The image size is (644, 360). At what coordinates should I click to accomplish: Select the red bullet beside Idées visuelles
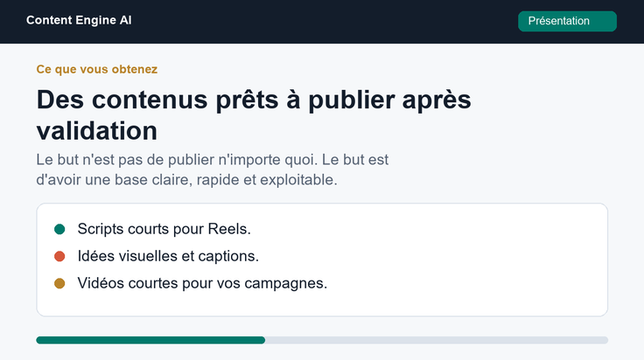(x=59, y=256)
